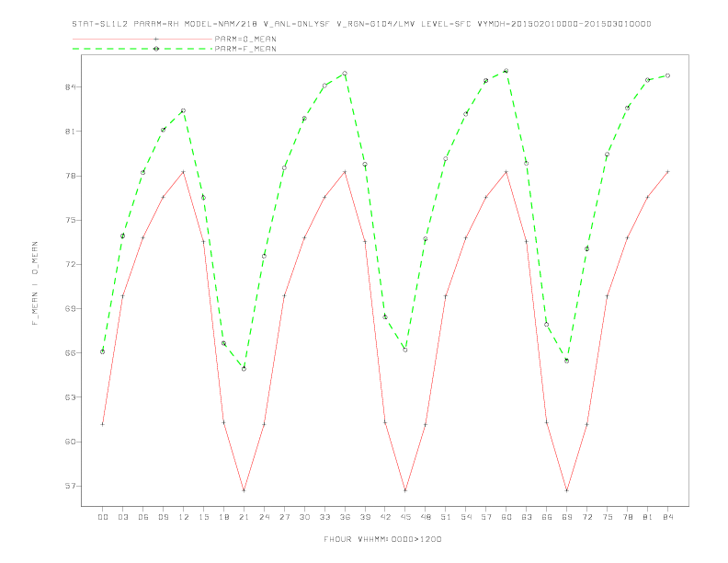Click forecast hour 06 on the horizontal axis
This screenshot has width=728, height=563.
coord(143,517)
